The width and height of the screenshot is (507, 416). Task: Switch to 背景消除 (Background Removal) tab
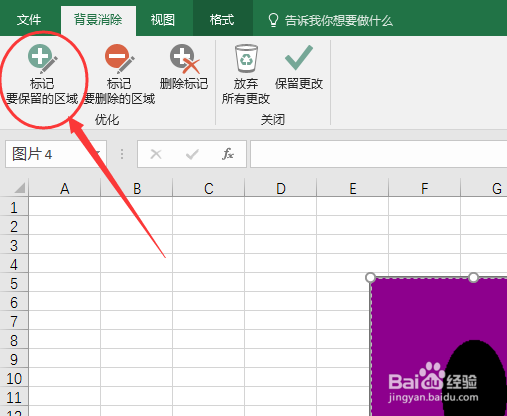pyautogui.click(x=98, y=20)
